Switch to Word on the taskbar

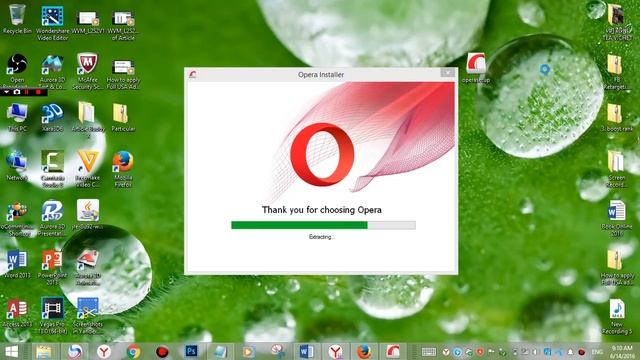click(x=306, y=351)
